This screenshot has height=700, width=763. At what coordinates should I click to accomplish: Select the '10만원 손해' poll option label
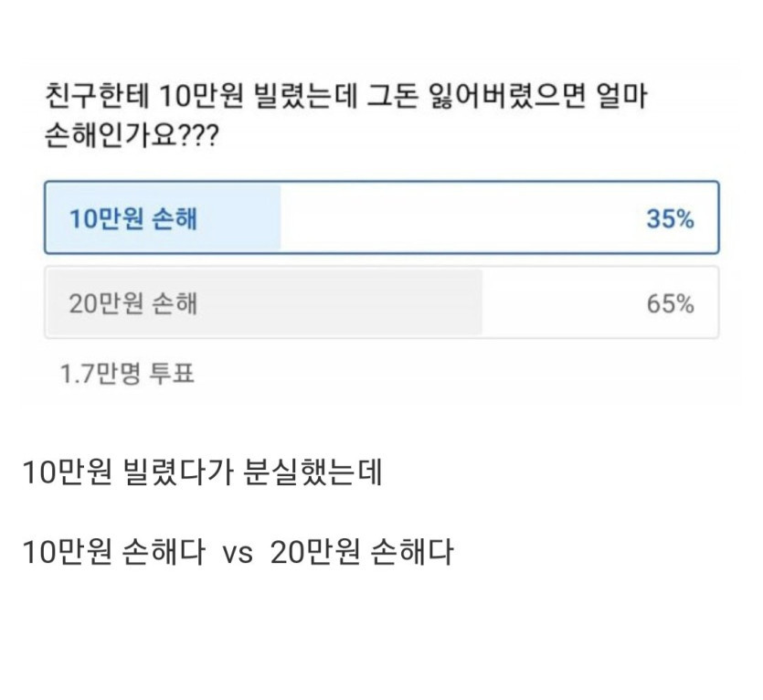point(132,219)
